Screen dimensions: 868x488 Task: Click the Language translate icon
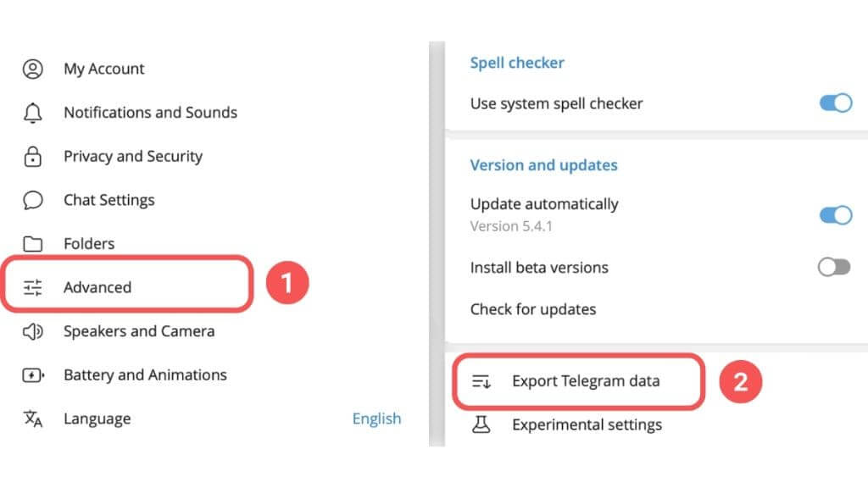point(33,419)
